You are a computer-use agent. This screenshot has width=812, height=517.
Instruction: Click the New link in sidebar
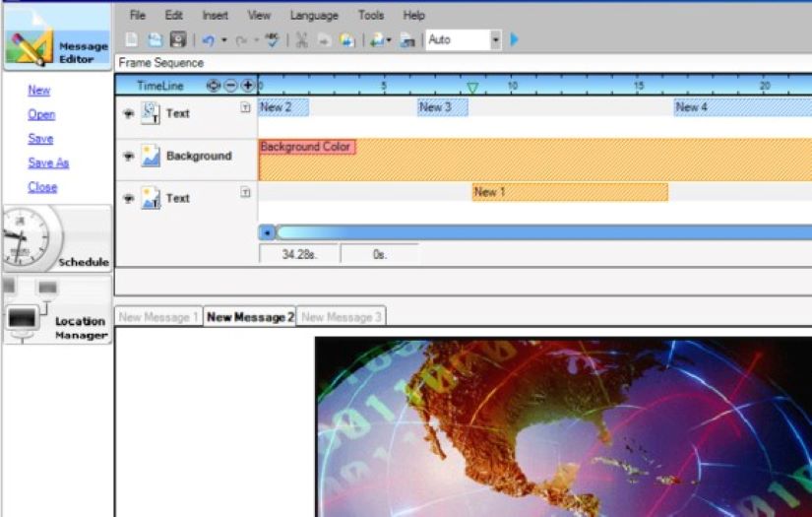click(x=38, y=91)
